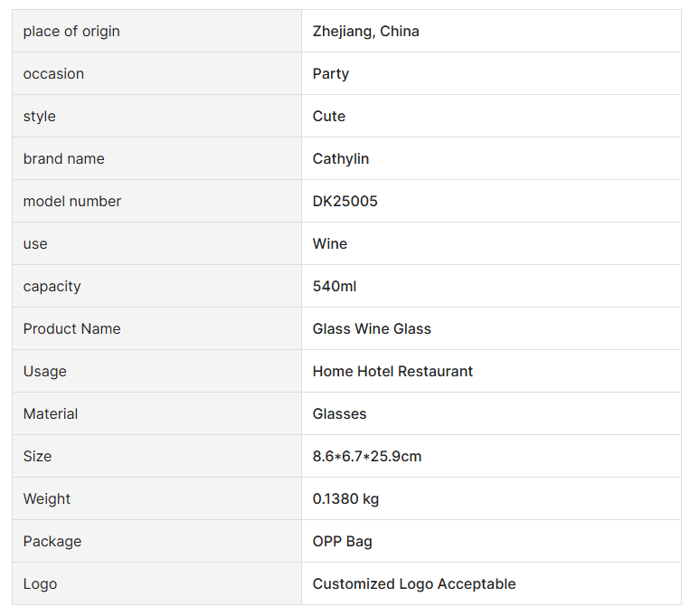Screen dimensions: 699x616
Task: Select the size value '8.6*6.7*25.9cm'
Action: pos(367,457)
